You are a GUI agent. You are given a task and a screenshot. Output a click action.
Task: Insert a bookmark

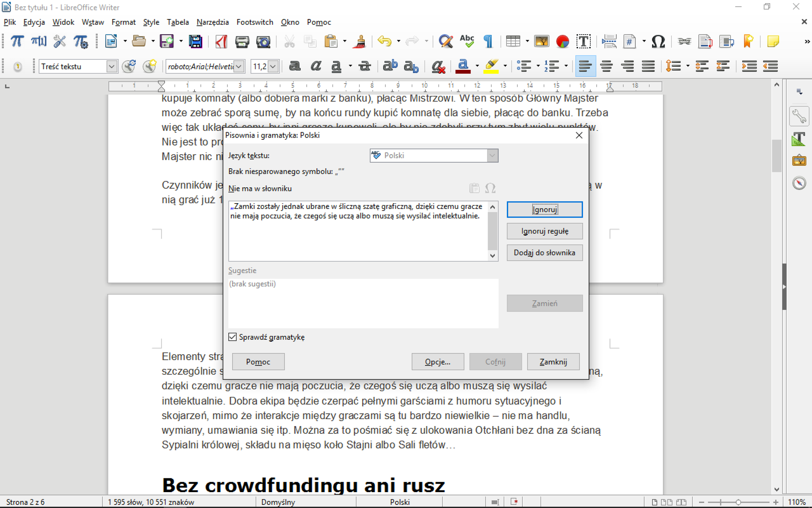[x=748, y=41]
